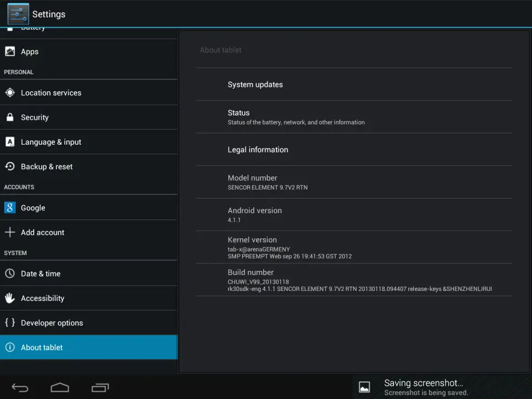Tap the Add account plus icon
Screen dimensions: 532x399
click(10, 232)
